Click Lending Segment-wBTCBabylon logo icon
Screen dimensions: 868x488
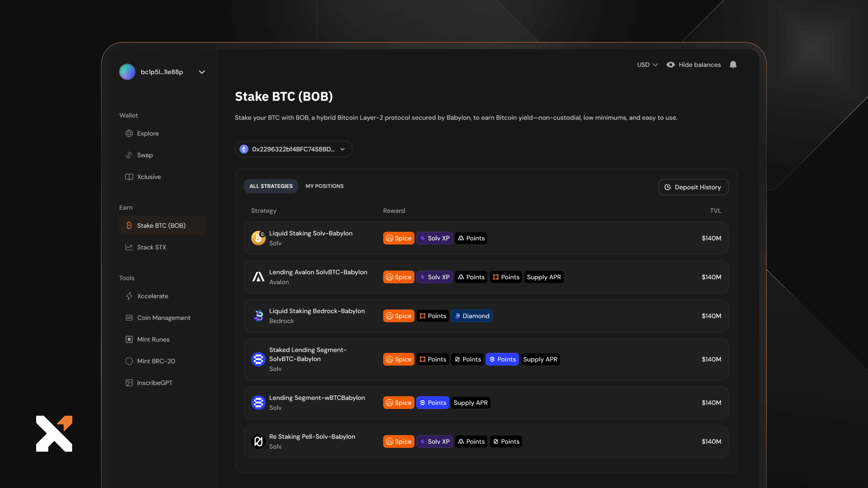[258, 403]
